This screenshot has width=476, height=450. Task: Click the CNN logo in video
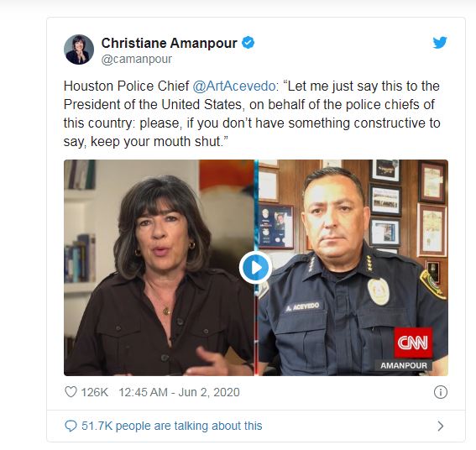click(x=413, y=343)
